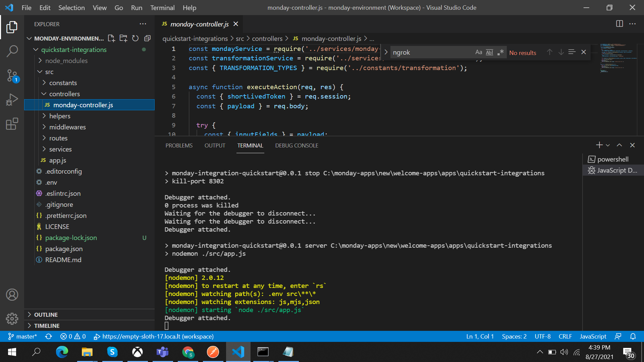644x362 pixels.
Task: Select the JavaScript Debug terminal instance
Action: [613, 170]
